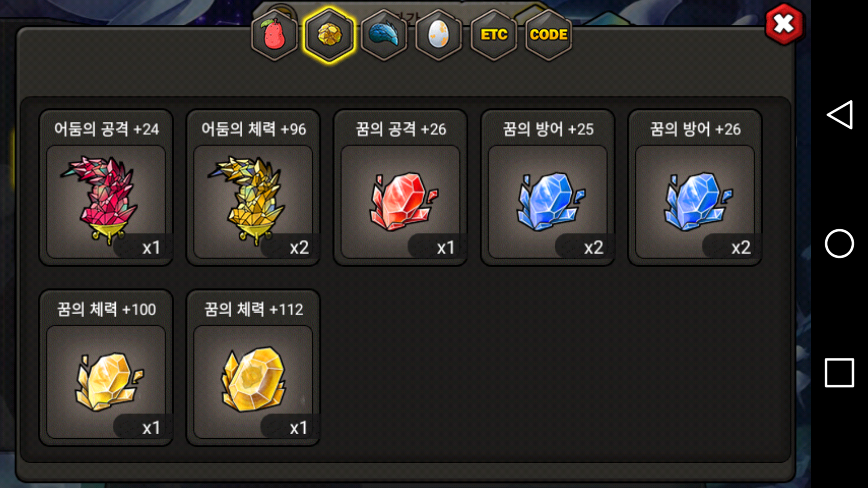Tap the Android back triangle button

click(x=840, y=115)
